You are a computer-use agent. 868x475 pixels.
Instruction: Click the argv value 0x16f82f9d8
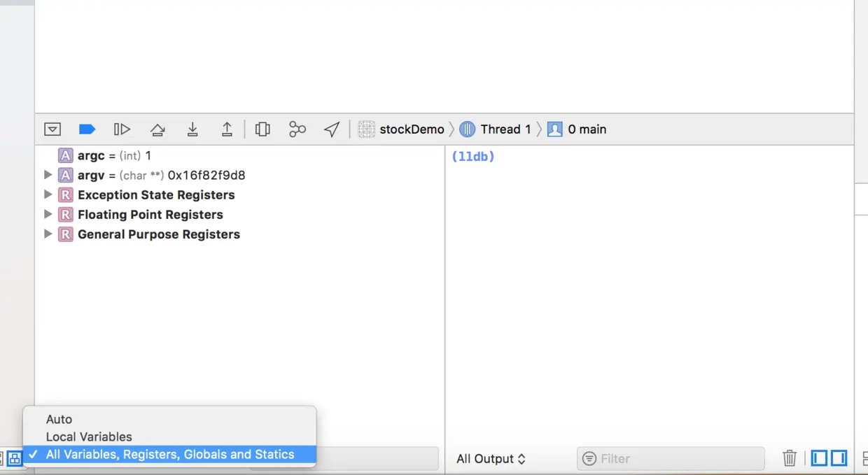click(x=206, y=175)
